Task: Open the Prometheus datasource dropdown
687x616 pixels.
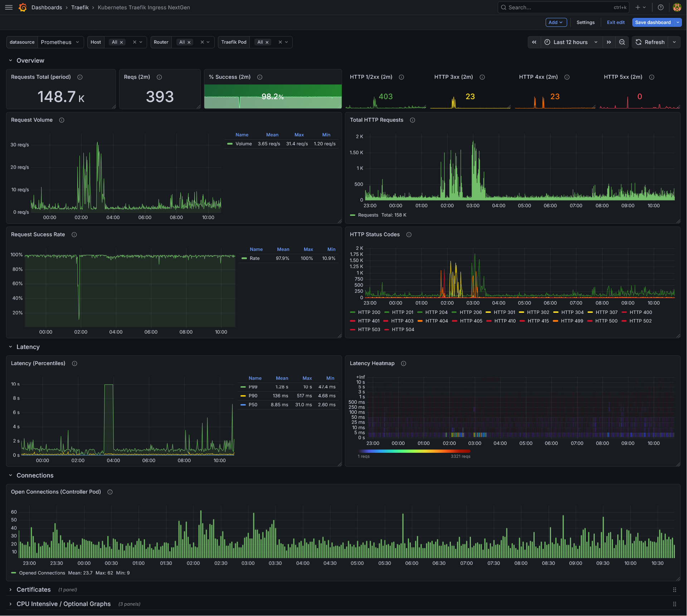Action: [60, 42]
